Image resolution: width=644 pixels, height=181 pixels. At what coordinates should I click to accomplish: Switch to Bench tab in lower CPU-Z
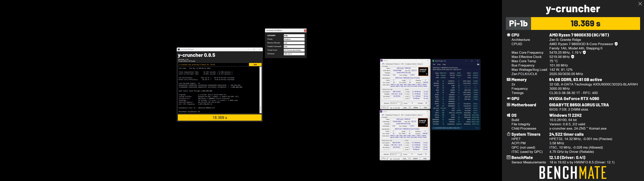(x=414, y=115)
